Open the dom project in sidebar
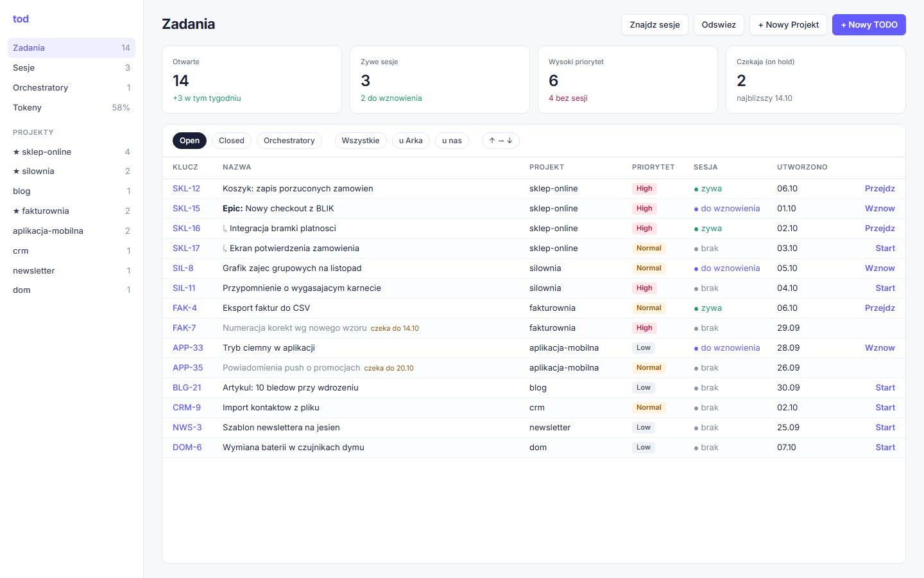Viewport: 924px width, 578px height. coord(71,290)
